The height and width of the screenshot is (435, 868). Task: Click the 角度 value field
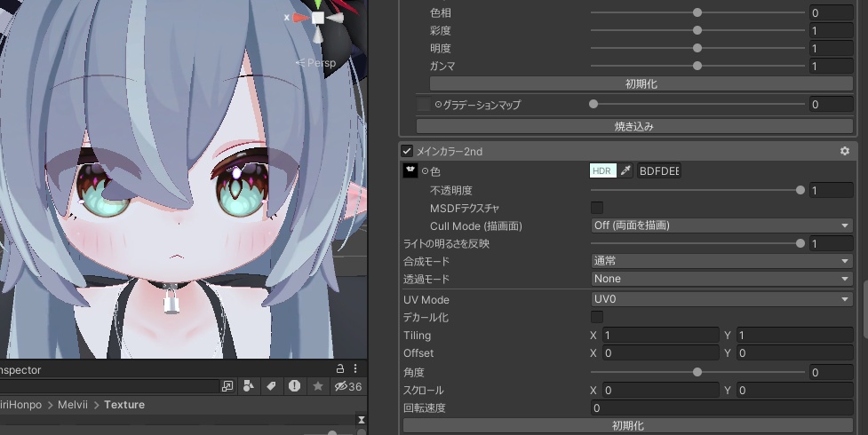click(831, 373)
